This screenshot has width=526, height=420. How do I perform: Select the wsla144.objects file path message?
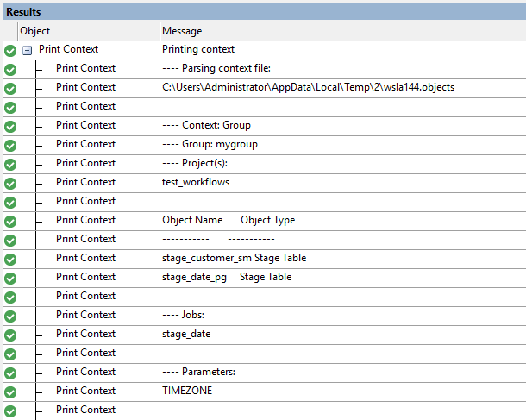[308, 87]
